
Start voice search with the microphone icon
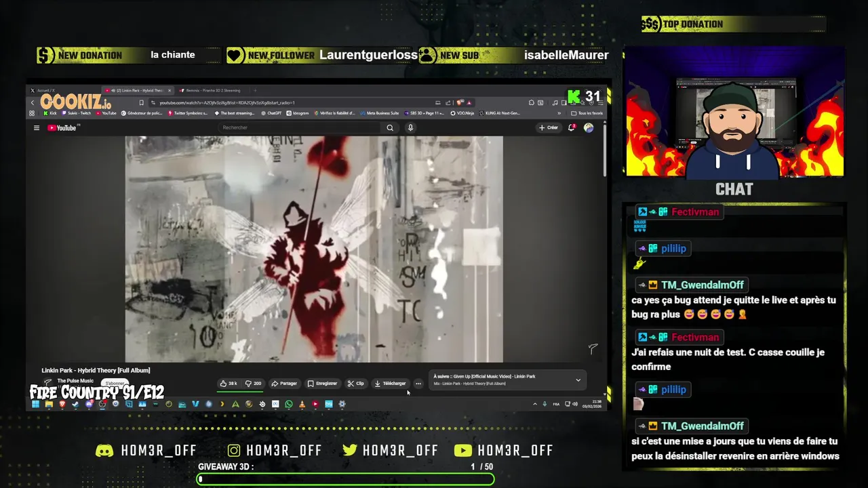[x=410, y=127]
